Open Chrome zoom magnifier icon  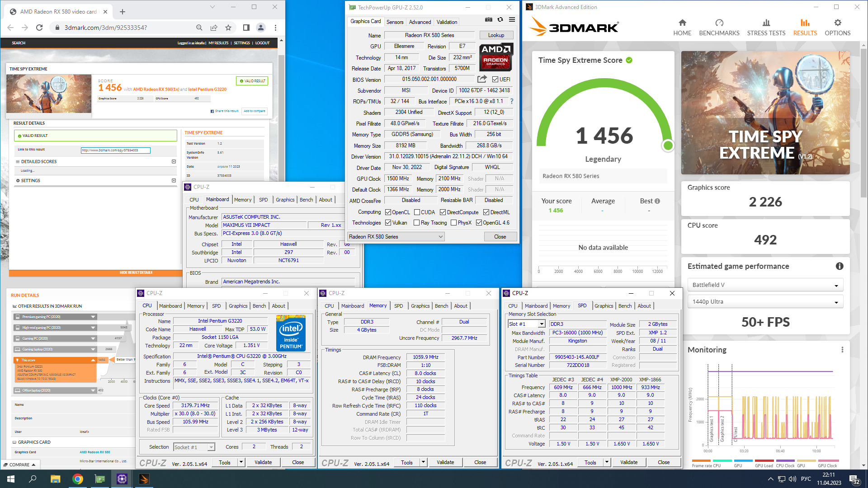(x=199, y=28)
